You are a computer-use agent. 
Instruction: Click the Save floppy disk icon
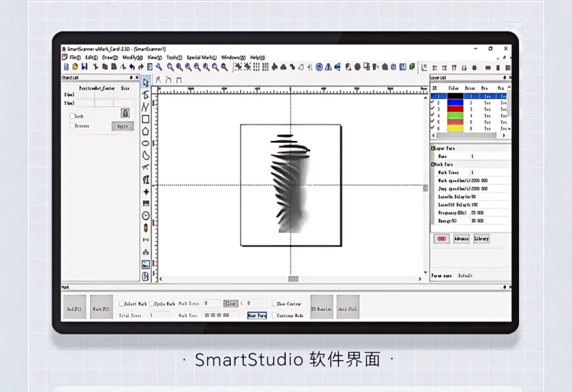[x=85, y=67]
